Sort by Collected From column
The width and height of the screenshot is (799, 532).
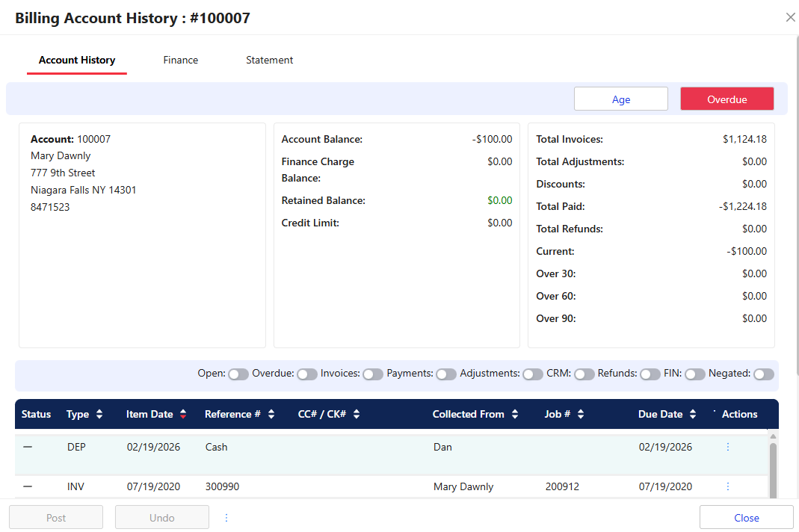[515, 414]
